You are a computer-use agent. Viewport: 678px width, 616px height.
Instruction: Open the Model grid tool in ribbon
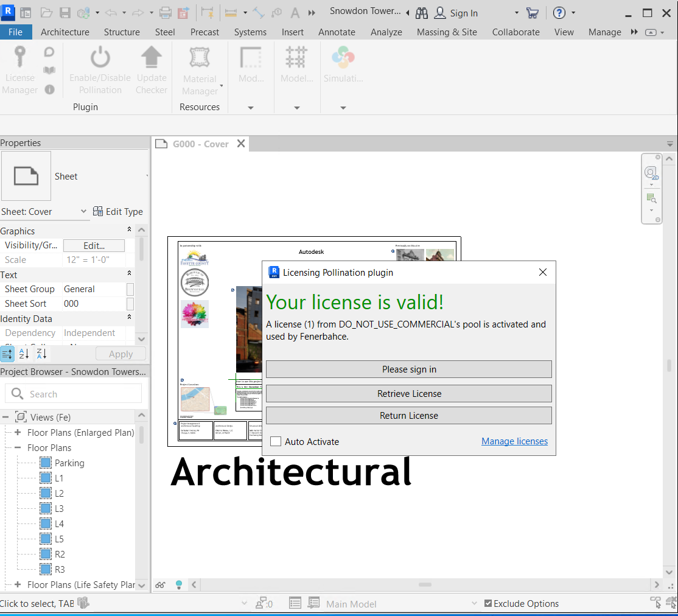point(296,57)
